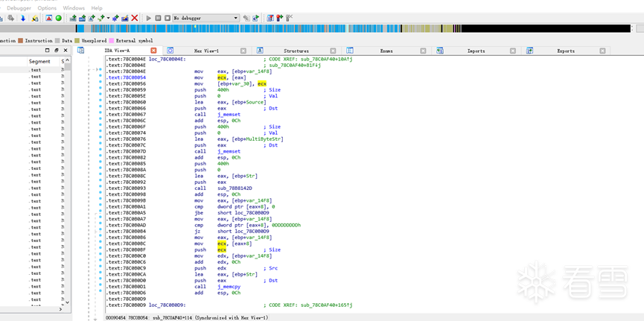644x321 pixels.
Task: Open the Windows menu
Action: 74,8
